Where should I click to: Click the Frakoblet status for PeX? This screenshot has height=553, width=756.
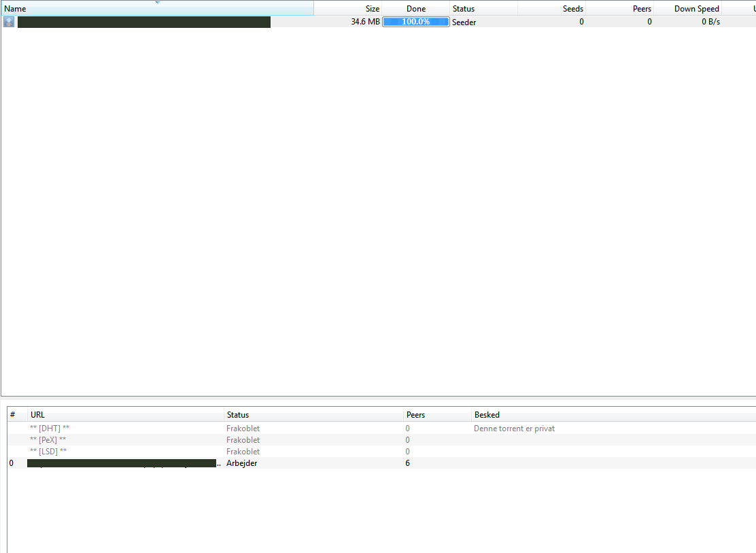pyautogui.click(x=243, y=440)
